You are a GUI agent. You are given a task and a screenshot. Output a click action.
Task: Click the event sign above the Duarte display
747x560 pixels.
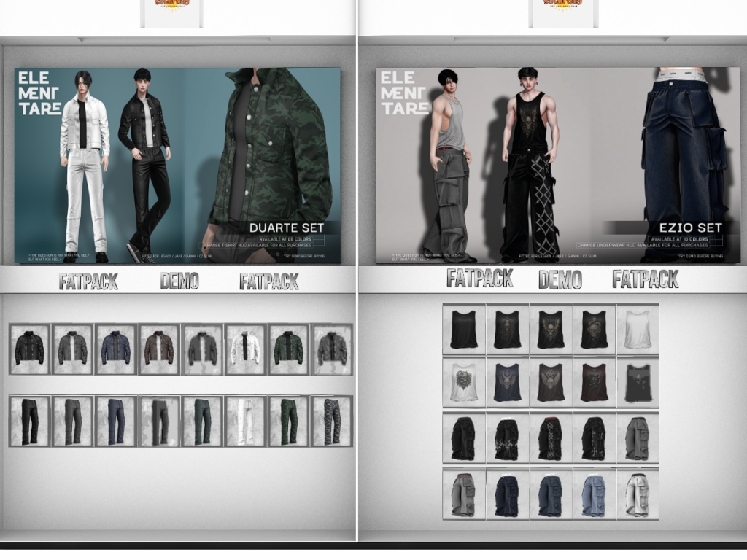(171, 11)
